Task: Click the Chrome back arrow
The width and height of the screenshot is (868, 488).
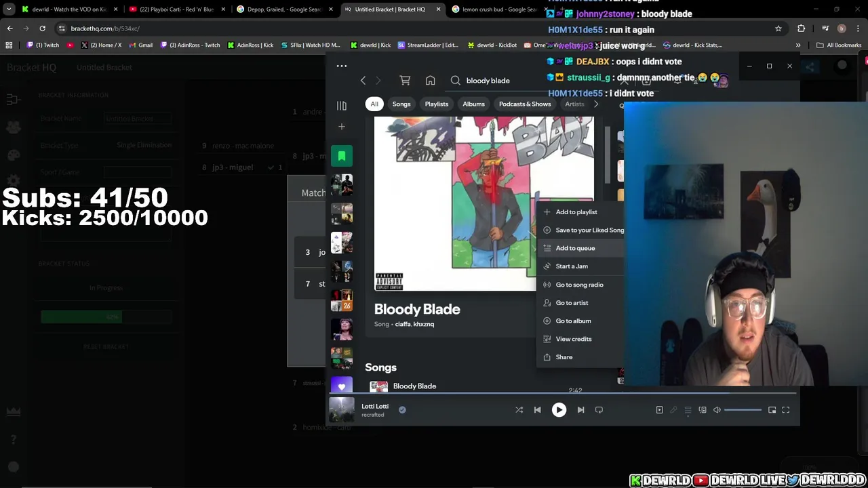Action: coord(9,28)
